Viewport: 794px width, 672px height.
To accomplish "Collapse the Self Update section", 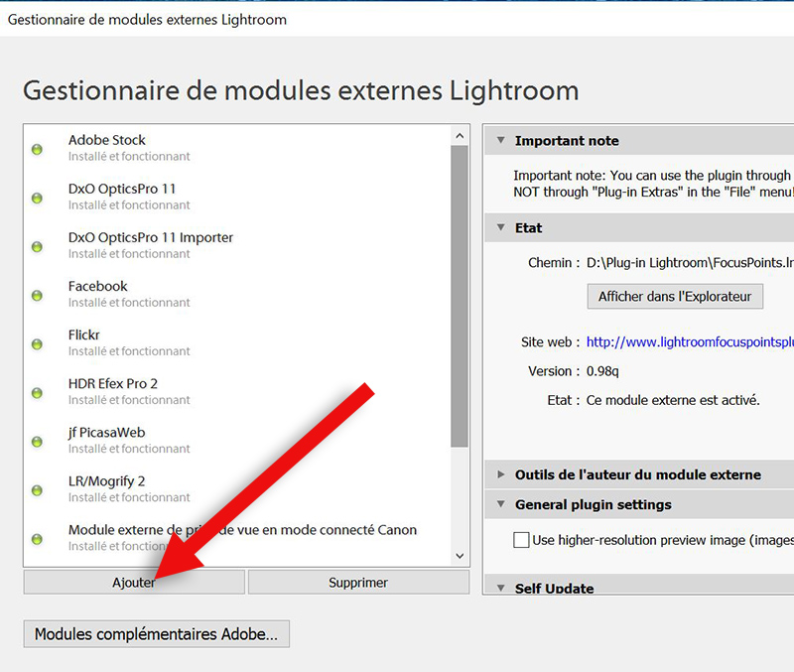I will pos(501,588).
